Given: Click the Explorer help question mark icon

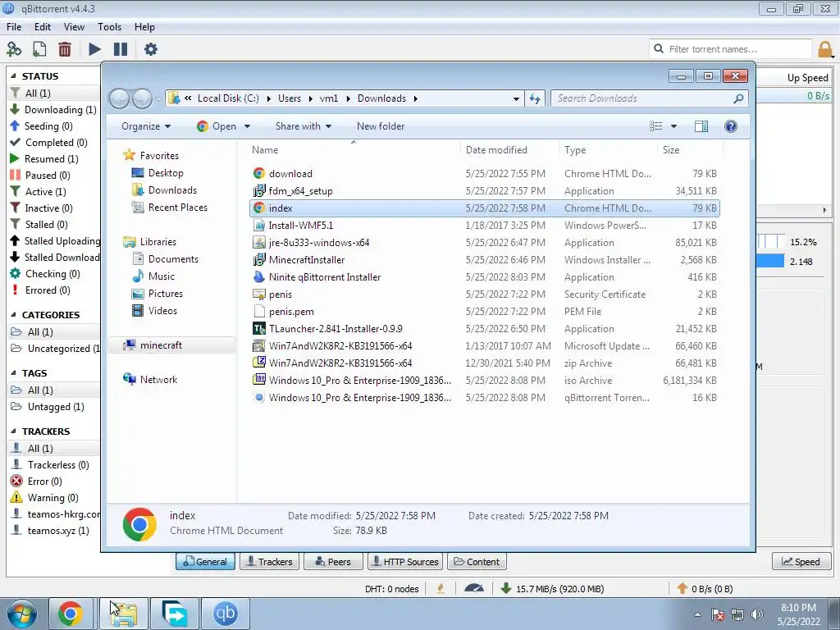Looking at the screenshot, I should (730, 126).
